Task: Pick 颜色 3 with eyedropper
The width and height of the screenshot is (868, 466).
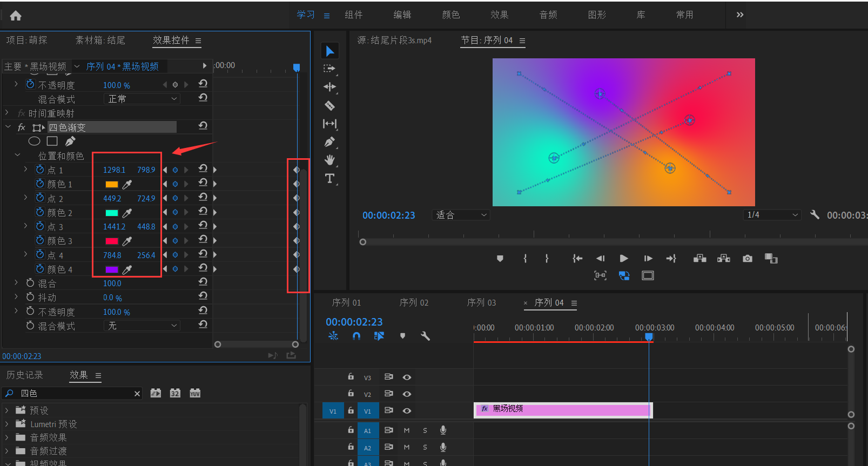Action: click(127, 241)
